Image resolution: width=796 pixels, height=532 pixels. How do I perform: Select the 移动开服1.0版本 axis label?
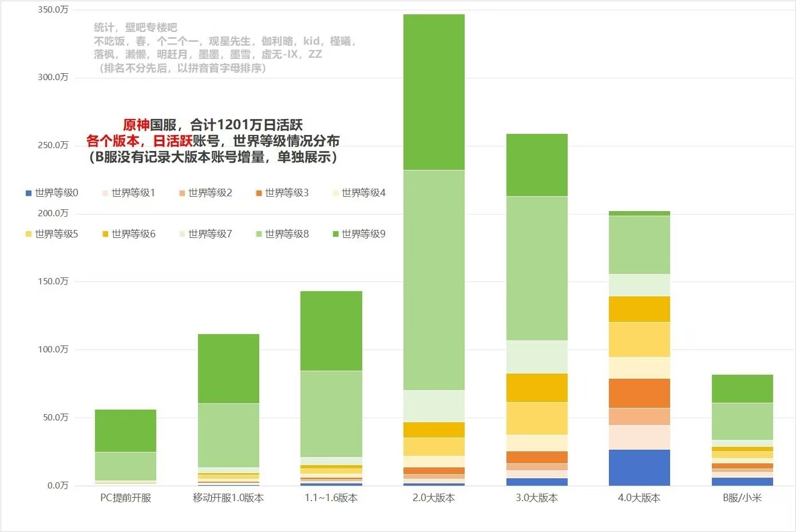(228, 498)
